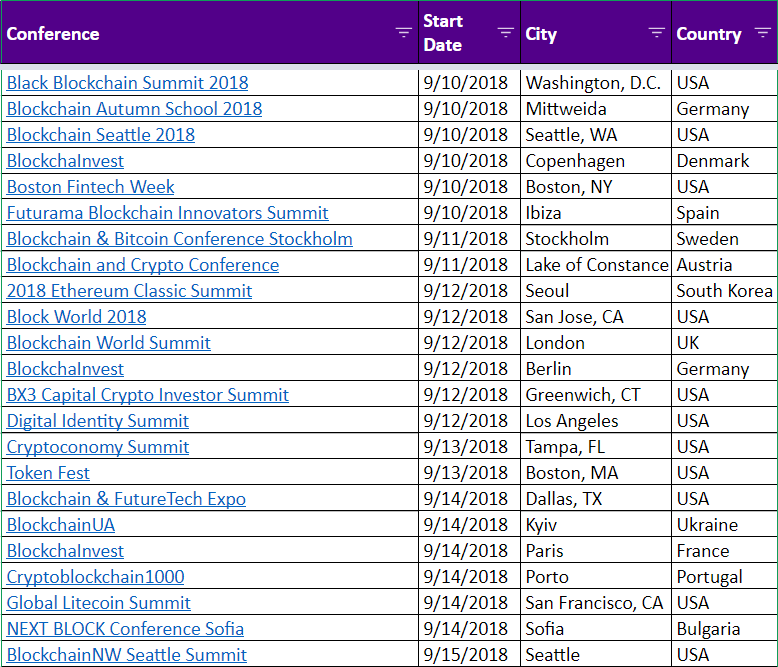The width and height of the screenshot is (778, 667).
Task: Open the 2018 Ethereum Classic Summit link
Action: (130, 291)
